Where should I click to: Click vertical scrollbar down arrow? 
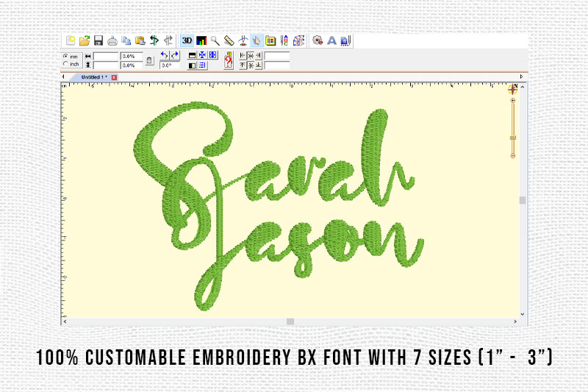point(523,314)
